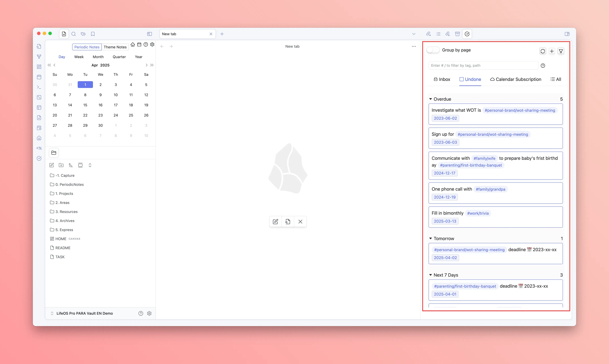Click the search icon in the top toolbar

point(73,34)
